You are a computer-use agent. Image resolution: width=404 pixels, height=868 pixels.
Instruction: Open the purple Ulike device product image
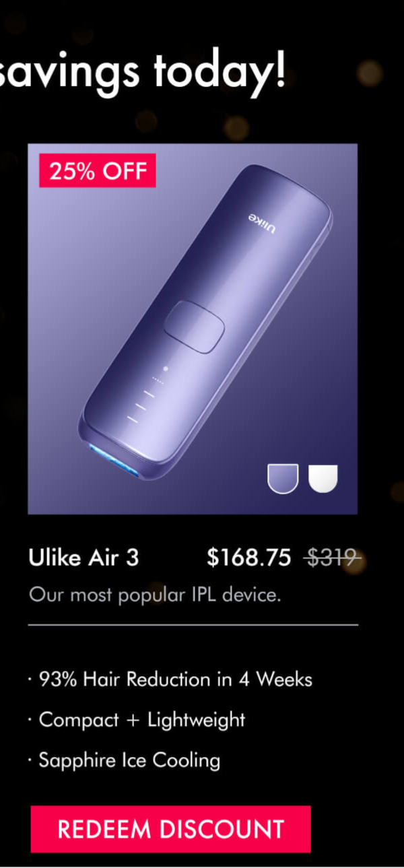click(x=193, y=329)
